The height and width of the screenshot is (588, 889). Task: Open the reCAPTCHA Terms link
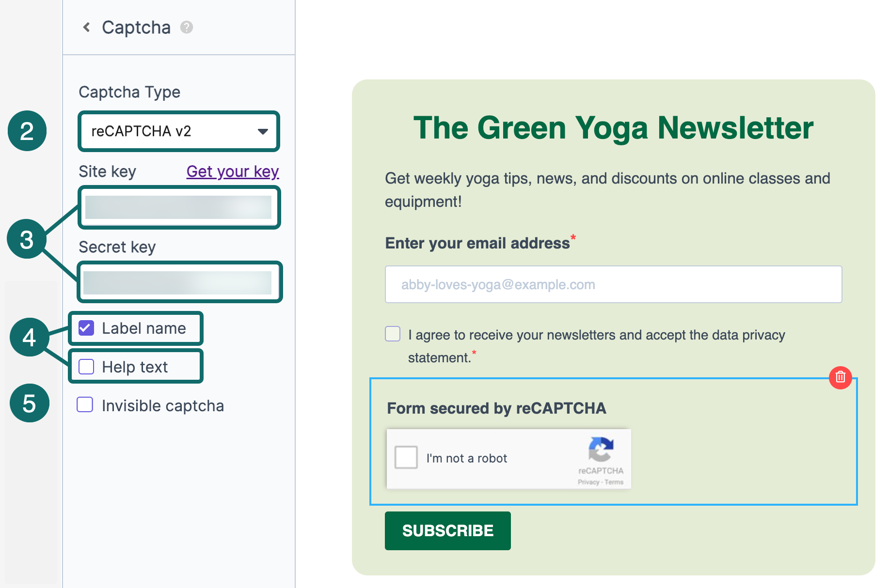click(614, 482)
